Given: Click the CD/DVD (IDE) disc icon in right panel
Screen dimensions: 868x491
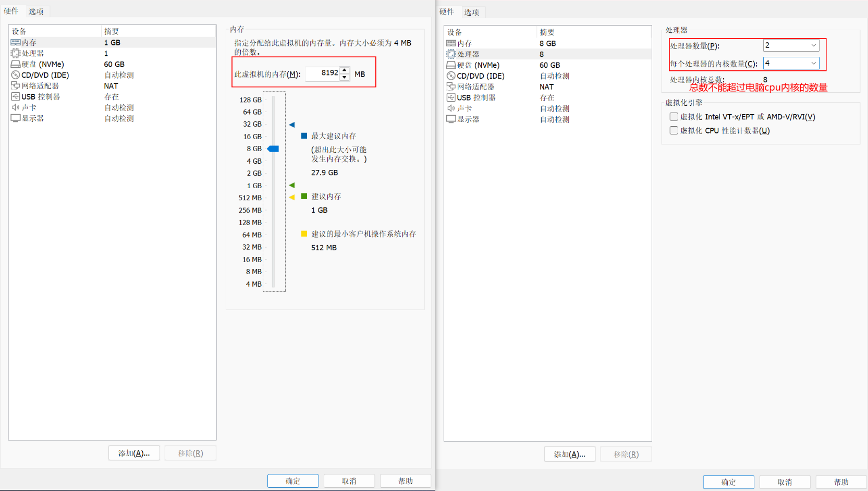Looking at the screenshot, I should tap(451, 76).
